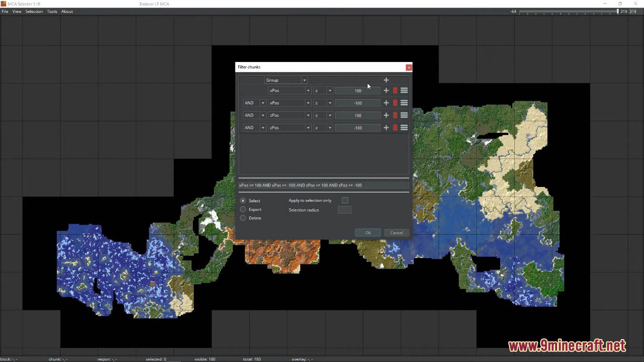Enable Apply to selection only

pyautogui.click(x=345, y=200)
